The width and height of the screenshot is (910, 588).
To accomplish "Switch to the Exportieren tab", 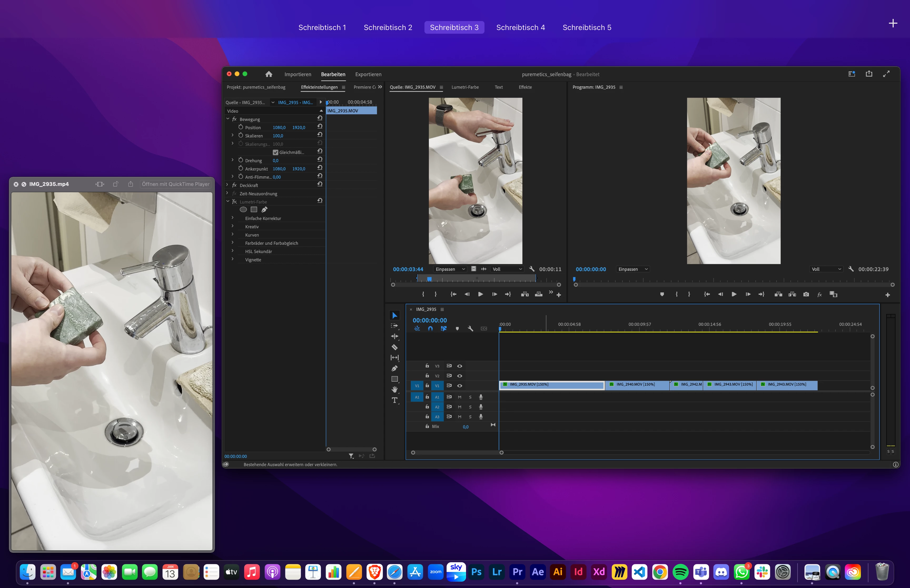I will 368,74.
